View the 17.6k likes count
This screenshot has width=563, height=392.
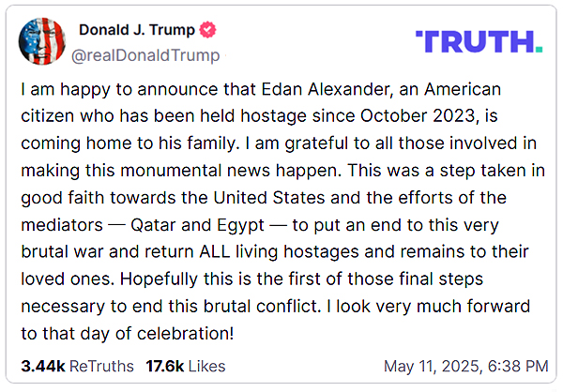pyautogui.click(x=165, y=366)
